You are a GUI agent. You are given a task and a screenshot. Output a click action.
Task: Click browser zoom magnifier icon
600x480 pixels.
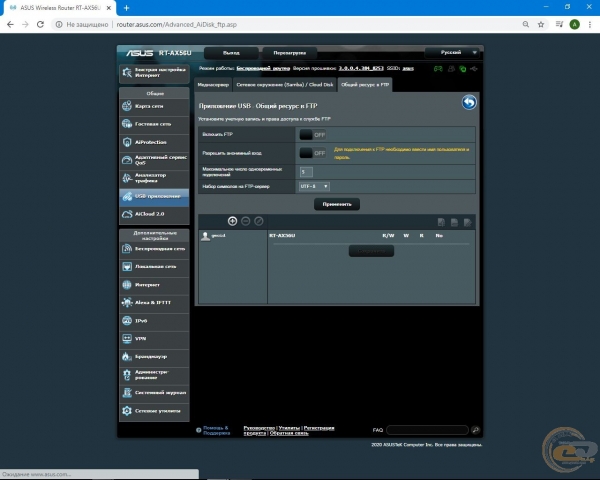coord(526,24)
